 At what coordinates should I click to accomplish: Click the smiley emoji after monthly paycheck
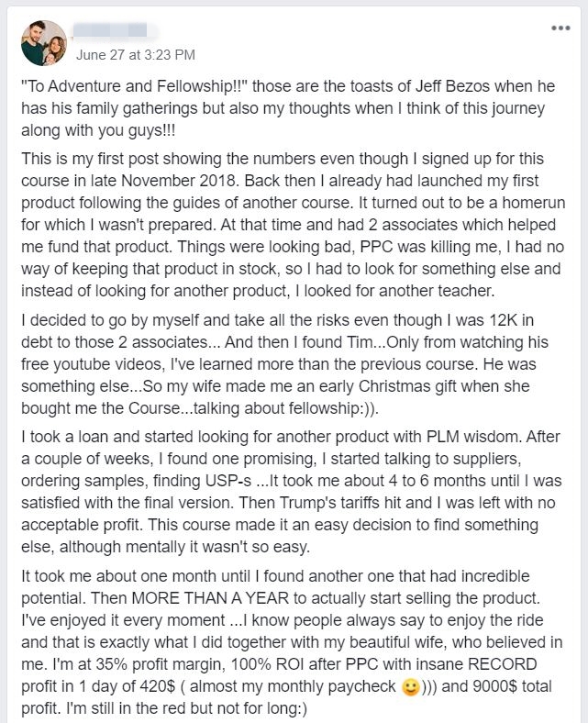(410, 687)
